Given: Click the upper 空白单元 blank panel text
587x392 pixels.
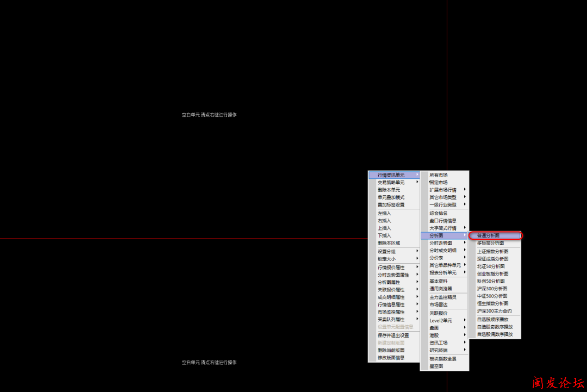Looking at the screenshot, I should 209,115.
